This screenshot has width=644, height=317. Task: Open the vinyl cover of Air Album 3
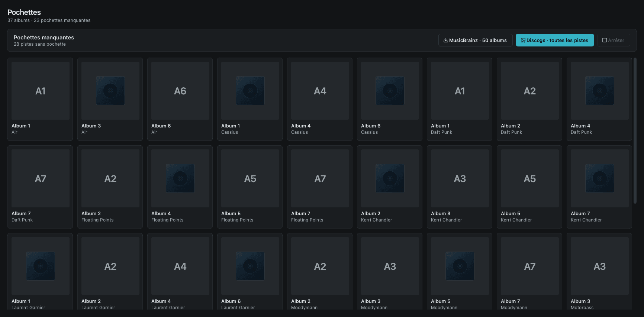tap(110, 91)
